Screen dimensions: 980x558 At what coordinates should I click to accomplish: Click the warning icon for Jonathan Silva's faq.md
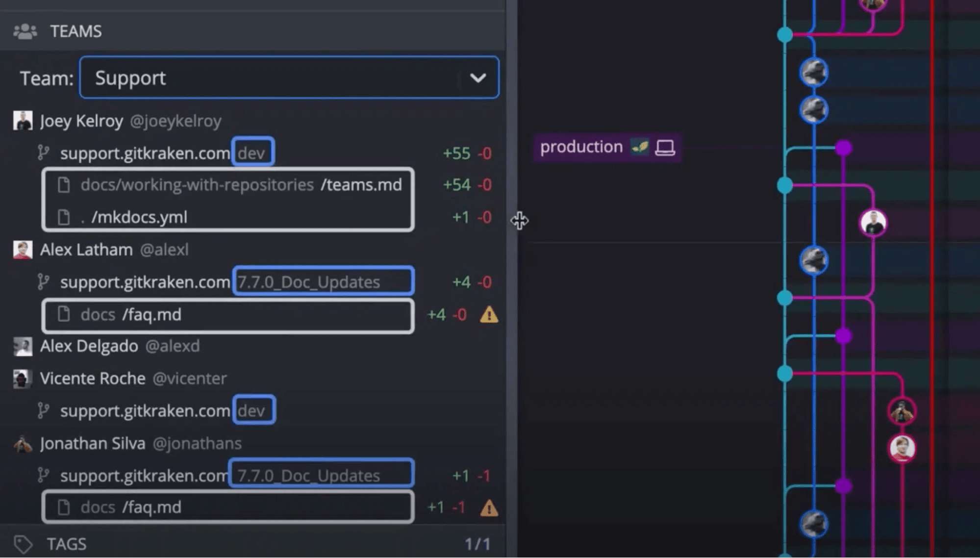pos(489,508)
